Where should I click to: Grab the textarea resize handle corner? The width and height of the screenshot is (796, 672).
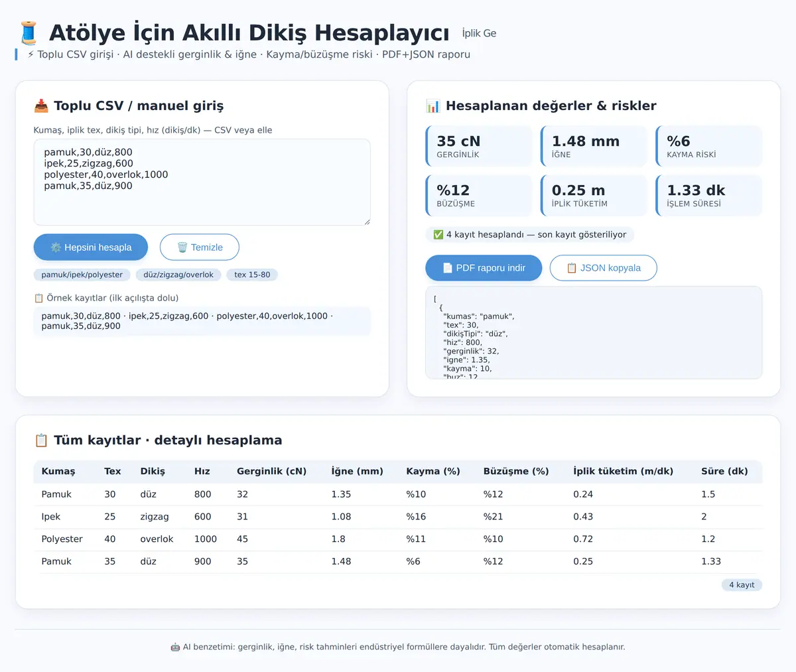pos(366,221)
